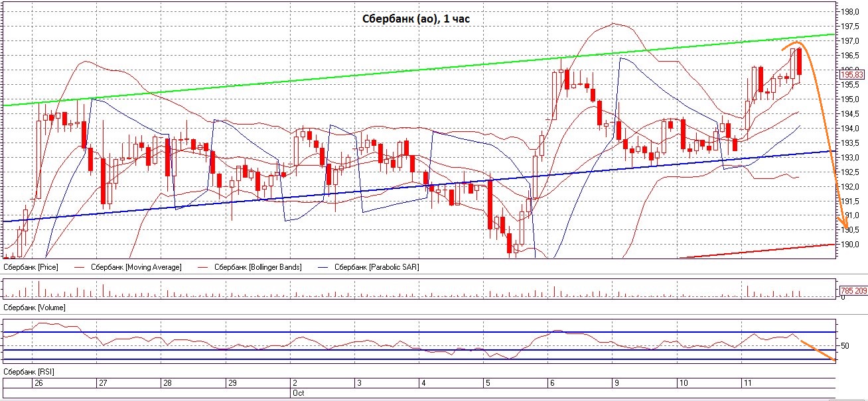Click the Сбербанк [RSI] panel label

29,372
